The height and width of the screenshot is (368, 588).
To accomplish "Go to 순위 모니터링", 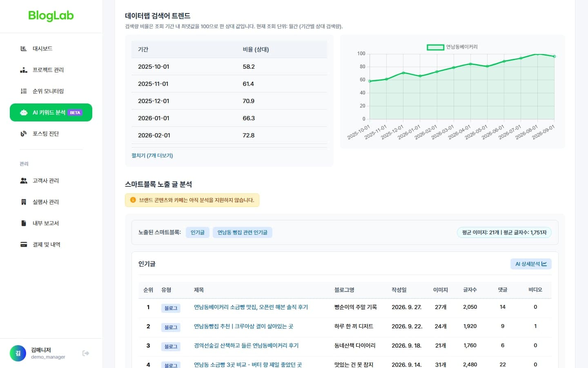I will (51, 91).
